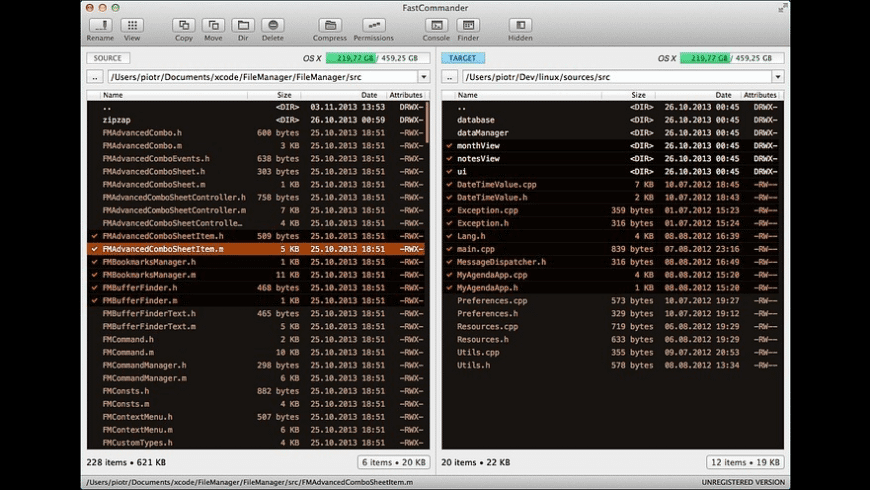Image resolution: width=870 pixels, height=490 pixels.
Task: Toggle Hidden files display
Action: [x=520, y=25]
